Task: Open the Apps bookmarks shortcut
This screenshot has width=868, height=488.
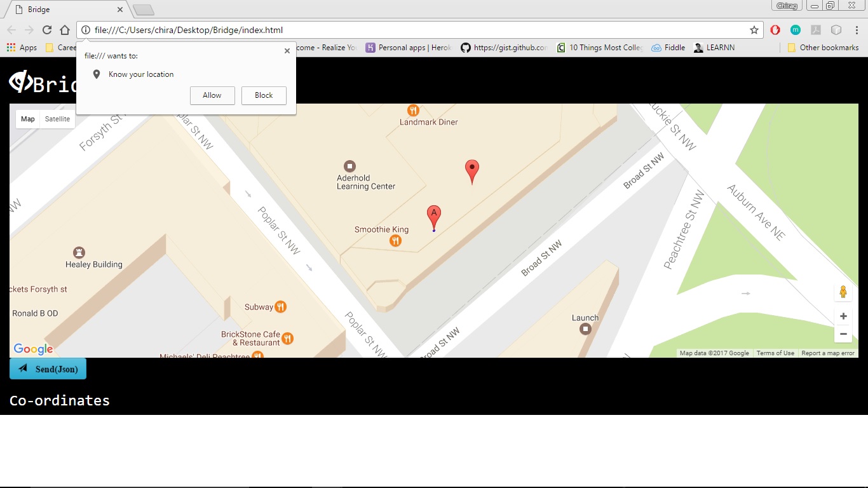Action: click(x=22, y=48)
